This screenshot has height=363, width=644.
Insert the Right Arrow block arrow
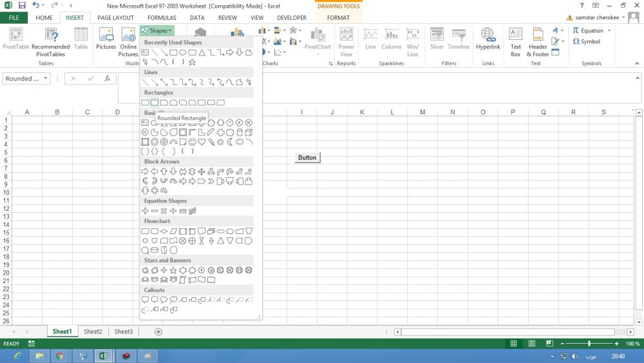145,172
